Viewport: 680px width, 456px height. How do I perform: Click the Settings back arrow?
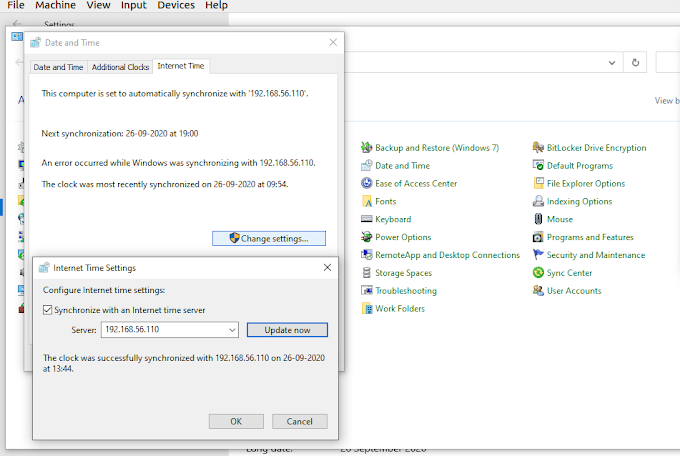click(x=17, y=24)
